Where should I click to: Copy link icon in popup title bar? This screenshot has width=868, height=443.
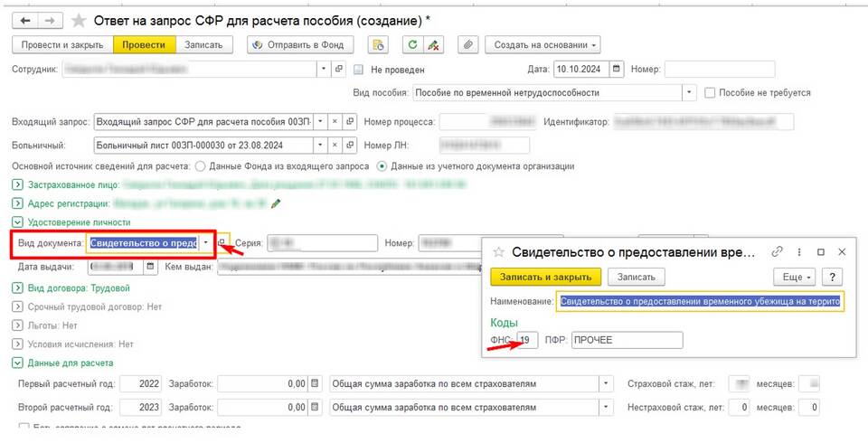coord(777,252)
